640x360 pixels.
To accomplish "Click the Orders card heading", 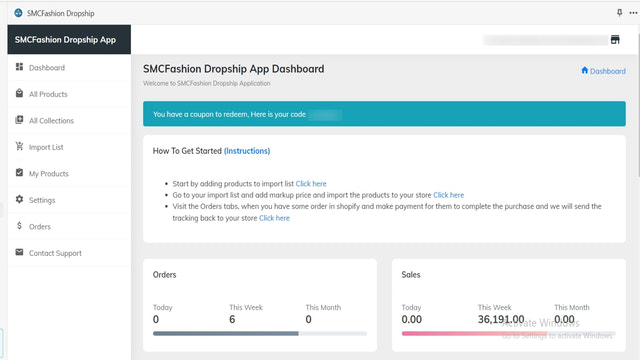I will tap(164, 275).
